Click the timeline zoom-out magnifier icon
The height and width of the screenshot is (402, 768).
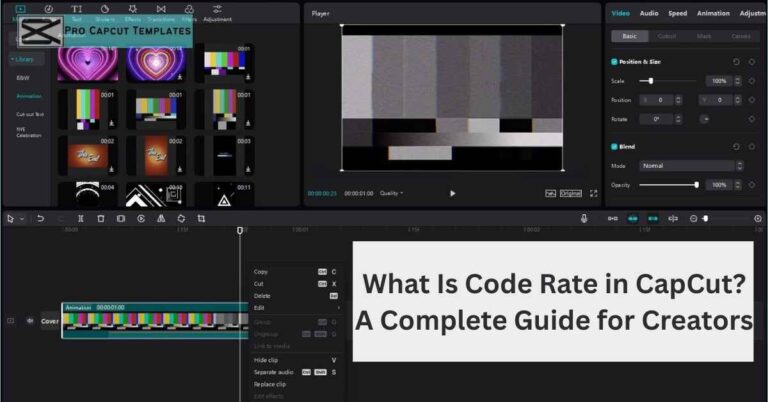[694, 219]
